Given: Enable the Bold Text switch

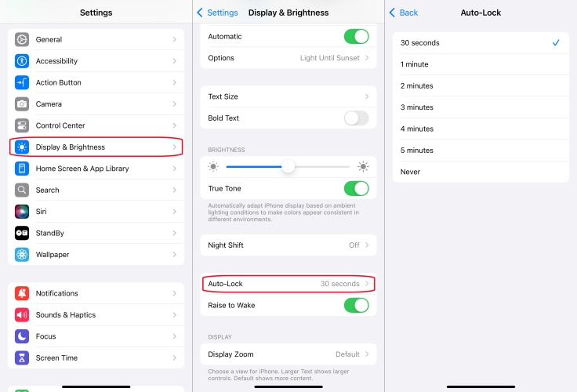Looking at the screenshot, I should (x=356, y=118).
